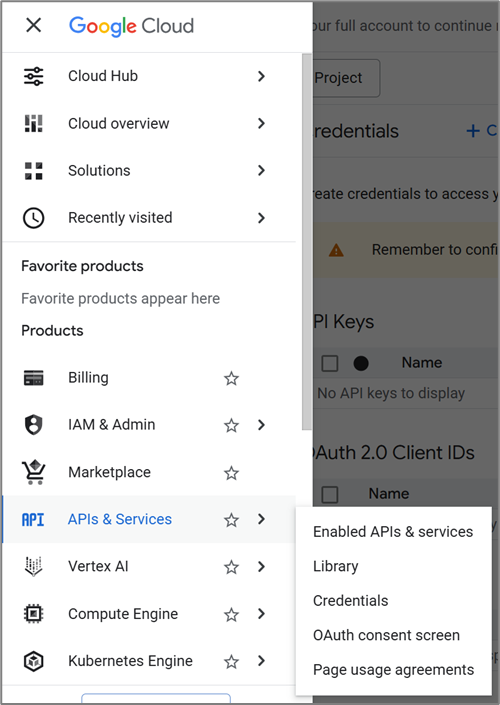Click the Solutions grid icon

pyautogui.click(x=34, y=171)
